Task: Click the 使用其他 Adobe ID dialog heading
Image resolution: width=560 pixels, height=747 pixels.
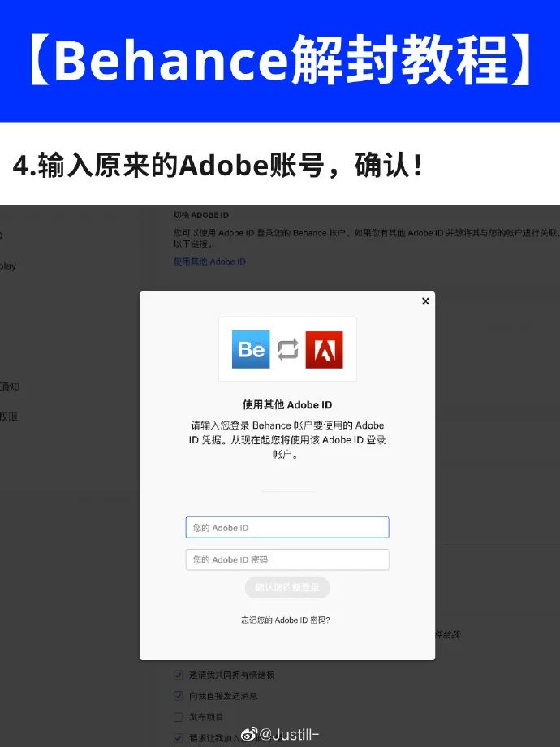Action: pos(287,405)
